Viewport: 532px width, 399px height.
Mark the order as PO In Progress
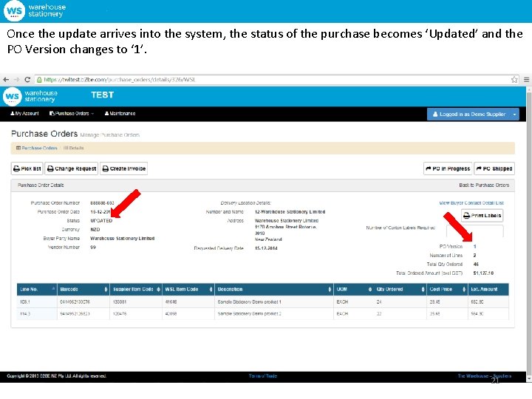click(448, 168)
